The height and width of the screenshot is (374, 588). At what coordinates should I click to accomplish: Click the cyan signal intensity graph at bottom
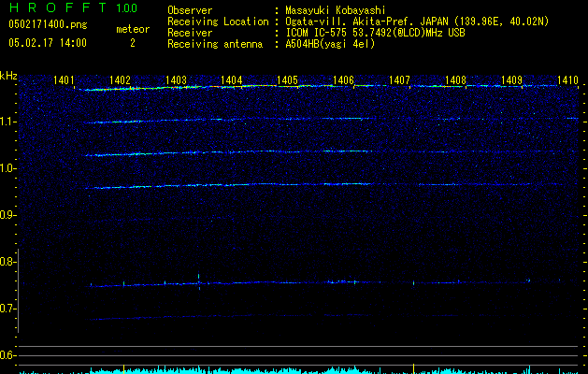click(x=299, y=369)
